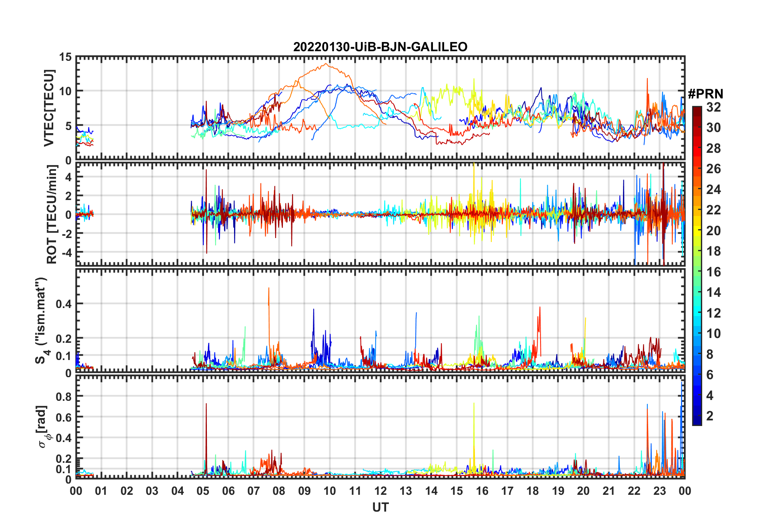Click x-axis hour label 06
Image resolution: width=761 pixels, height=532 pixels.
tap(228, 491)
